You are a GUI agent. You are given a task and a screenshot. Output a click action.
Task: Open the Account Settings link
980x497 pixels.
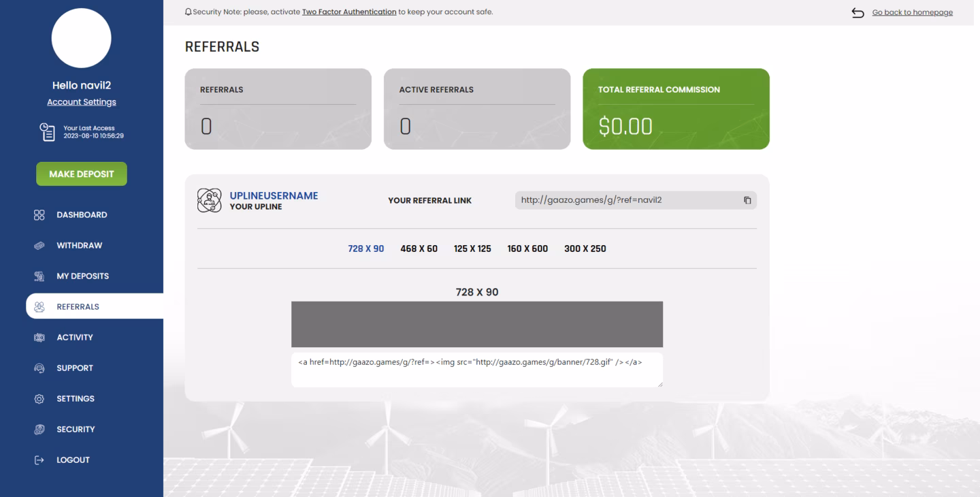(x=82, y=102)
